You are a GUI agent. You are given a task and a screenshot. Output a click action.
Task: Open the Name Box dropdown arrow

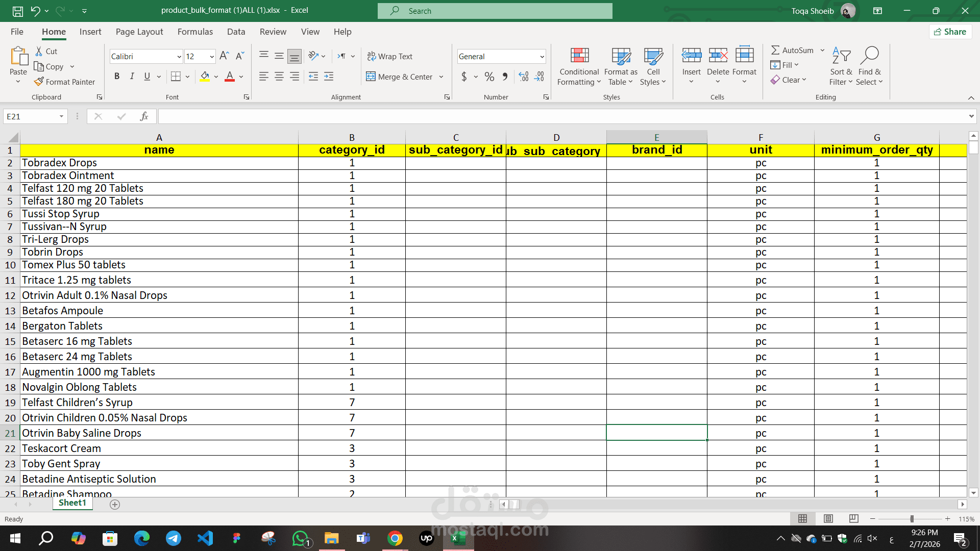61,116
